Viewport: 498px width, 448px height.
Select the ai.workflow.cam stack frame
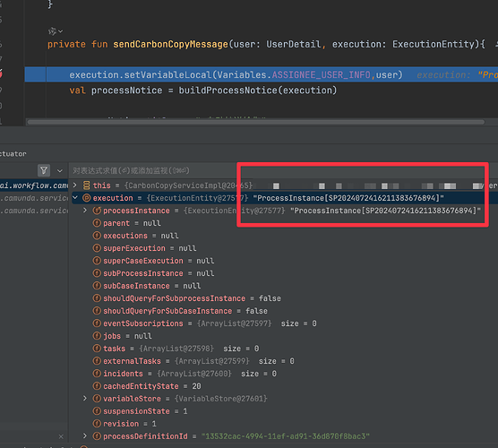click(x=34, y=185)
